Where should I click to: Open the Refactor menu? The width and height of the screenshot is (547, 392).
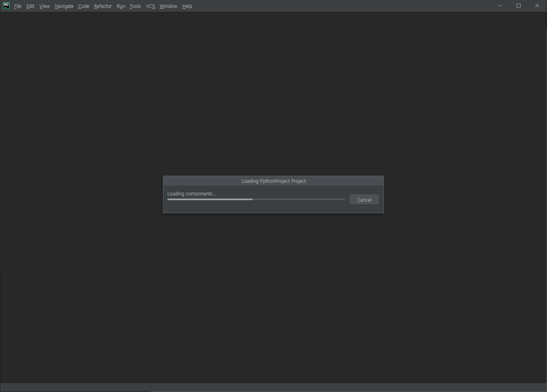click(x=103, y=6)
